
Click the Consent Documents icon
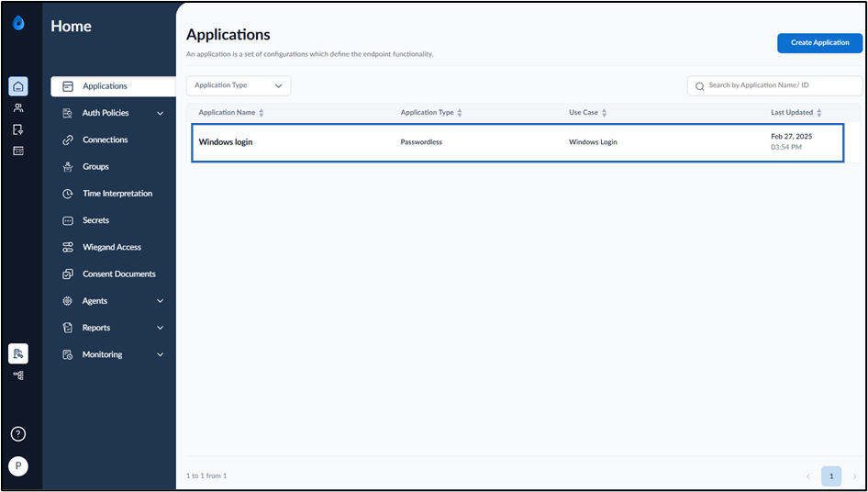coord(68,274)
